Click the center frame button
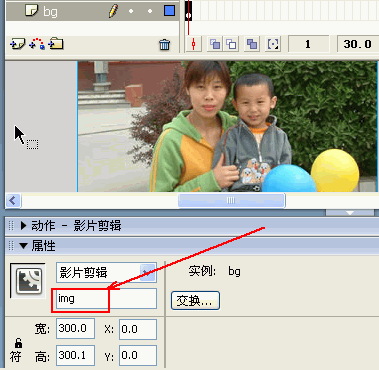 point(194,44)
